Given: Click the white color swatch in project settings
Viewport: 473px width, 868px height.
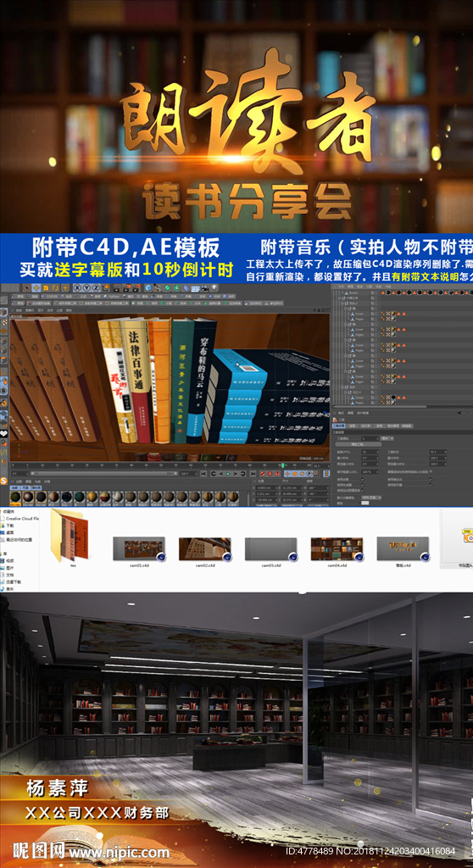Looking at the screenshot, I should 365,504.
